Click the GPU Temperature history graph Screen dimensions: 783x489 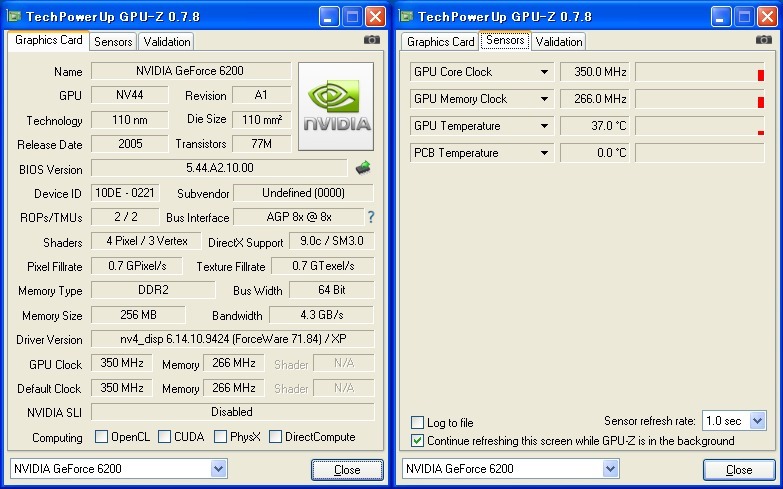[700, 126]
